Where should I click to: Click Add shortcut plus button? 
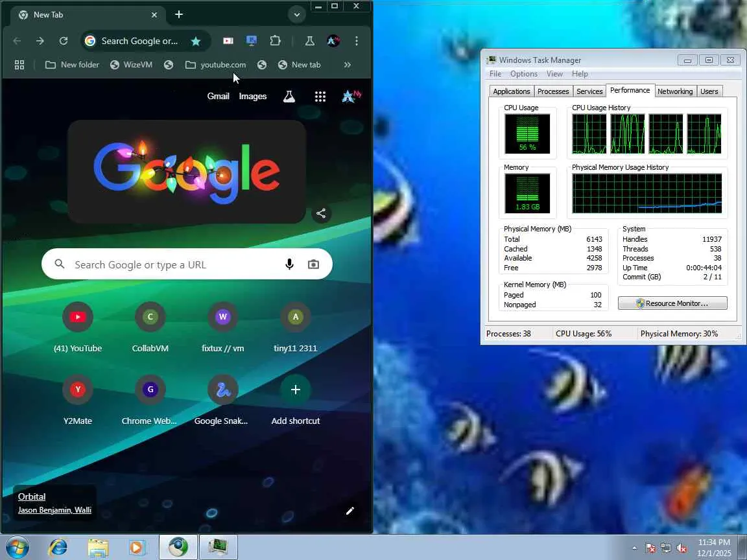296,390
